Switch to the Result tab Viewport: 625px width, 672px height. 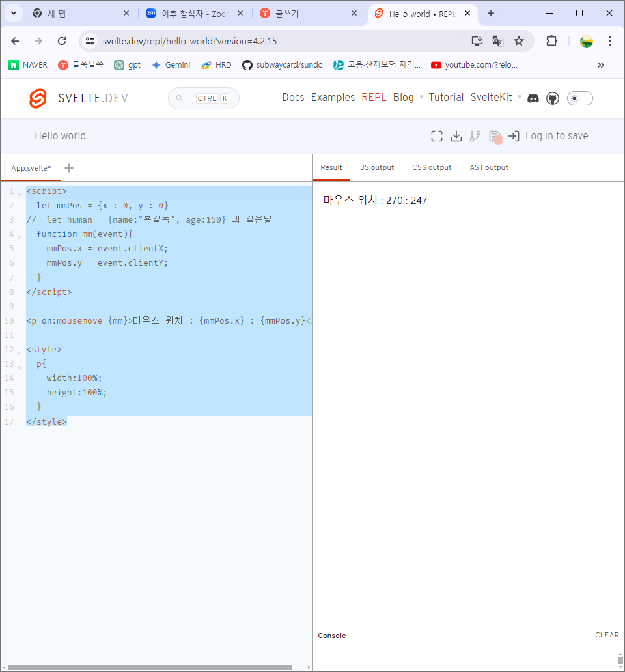tap(331, 167)
